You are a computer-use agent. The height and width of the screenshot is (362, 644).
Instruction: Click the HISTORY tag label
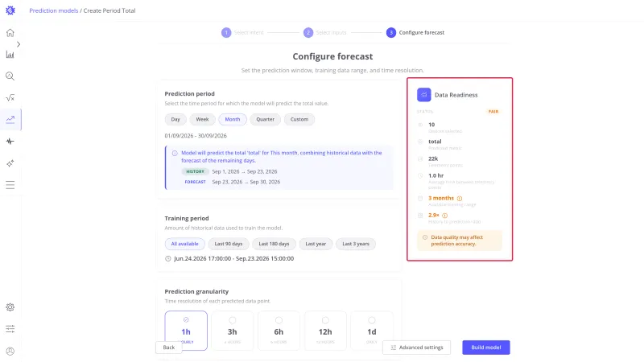pyautogui.click(x=195, y=171)
